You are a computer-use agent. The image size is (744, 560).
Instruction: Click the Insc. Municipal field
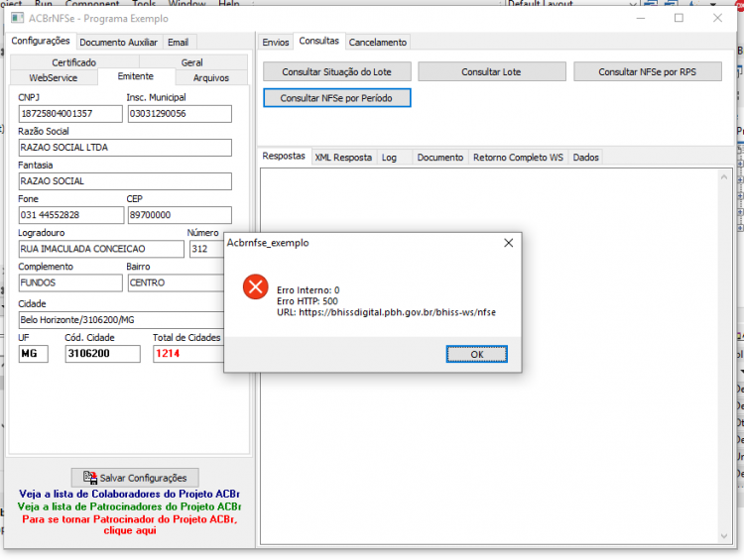(180, 114)
